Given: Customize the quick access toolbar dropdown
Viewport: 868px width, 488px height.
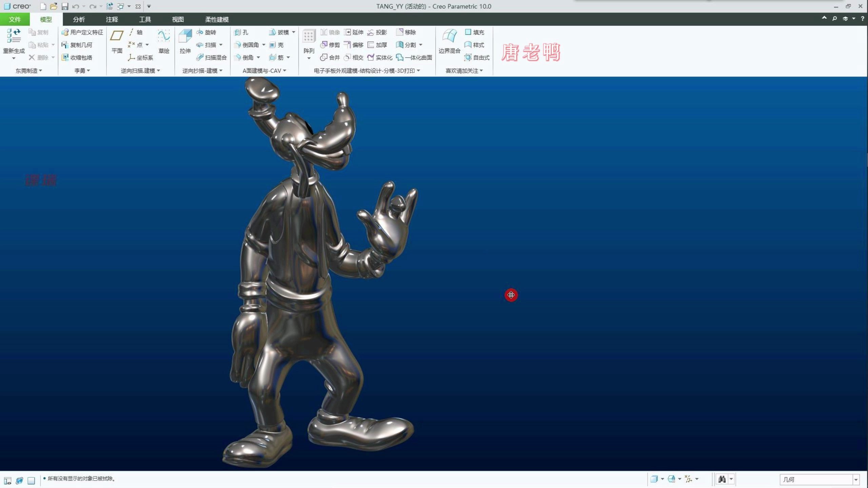Looking at the screenshot, I should click(x=149, y=6).
